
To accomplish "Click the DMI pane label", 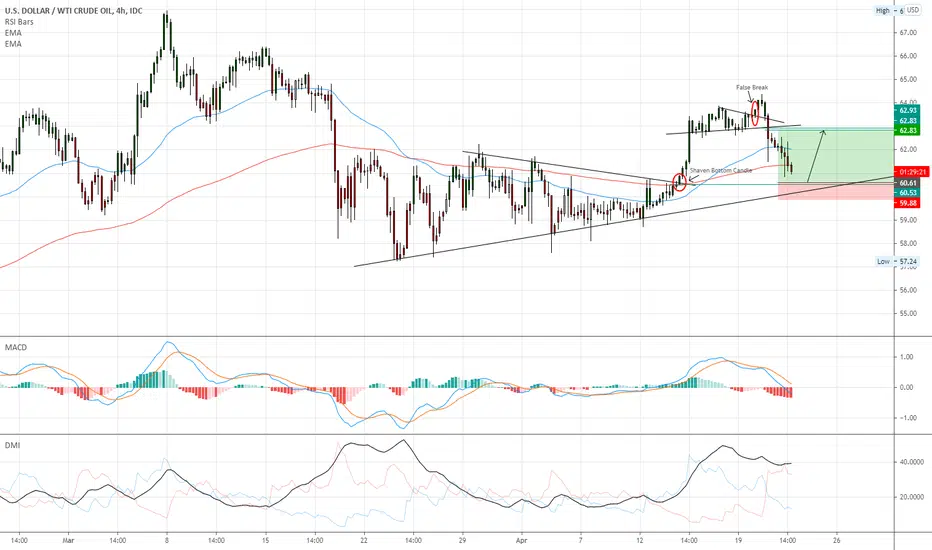I will pos(12,445).
